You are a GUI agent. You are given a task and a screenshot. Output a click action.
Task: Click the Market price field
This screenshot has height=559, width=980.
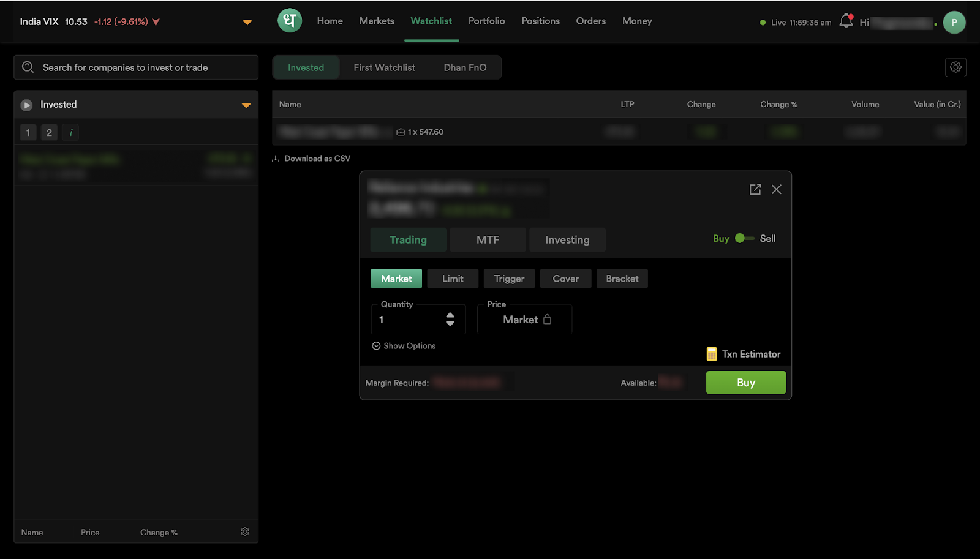pos(525,319)
